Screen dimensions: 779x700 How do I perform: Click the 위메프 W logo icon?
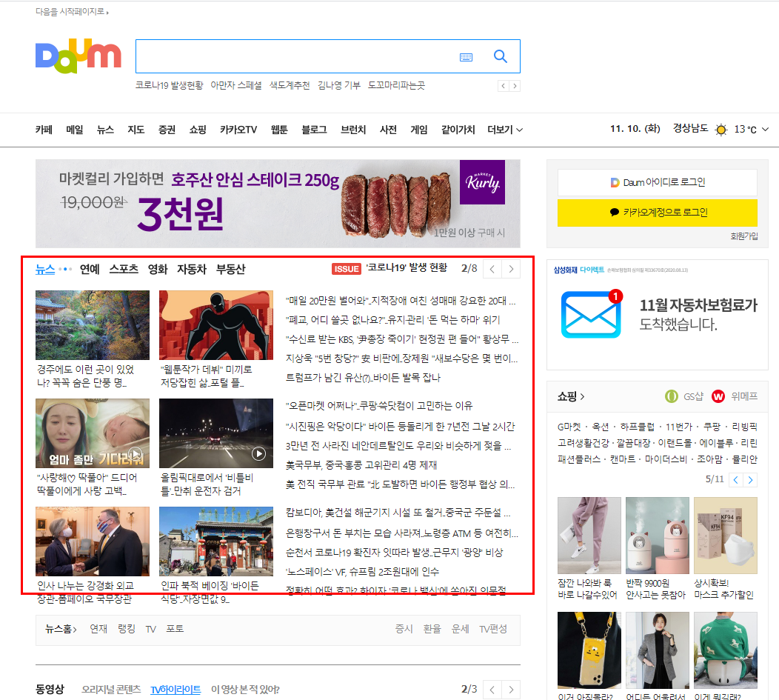[718, 396]
